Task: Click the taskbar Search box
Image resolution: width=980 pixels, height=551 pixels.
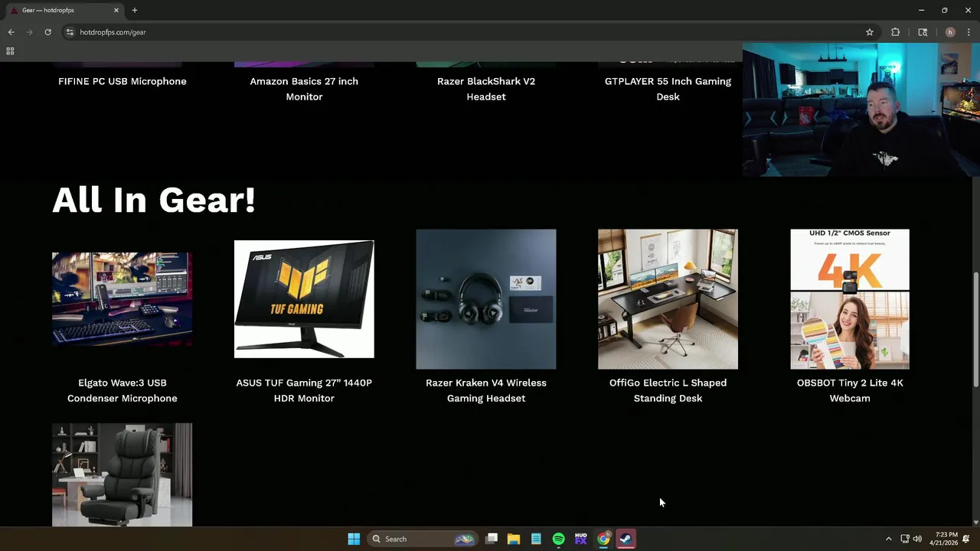Action: pyautogui.click(x=422, y=539)
